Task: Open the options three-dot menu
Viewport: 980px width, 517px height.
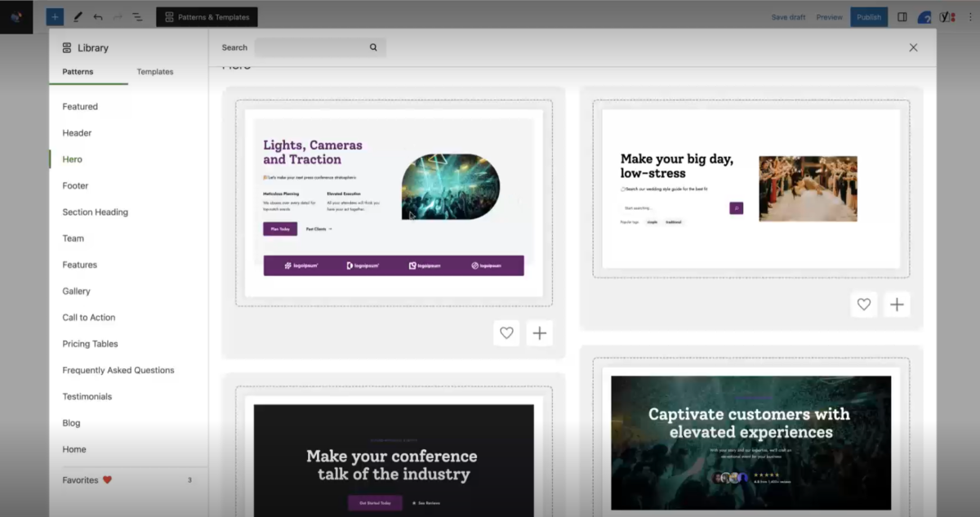Action: pyautogui.click(x=970, y=17)
